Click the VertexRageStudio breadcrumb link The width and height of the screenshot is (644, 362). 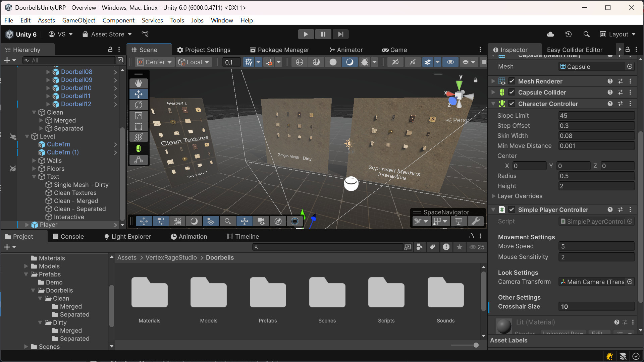tap(171, 257)
